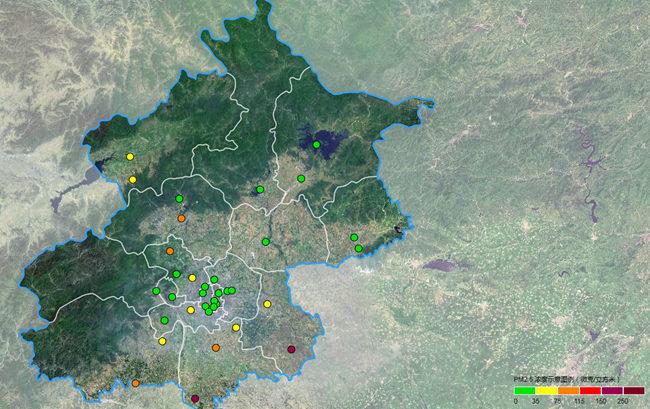Select the dark maroon legend swatch above 250
This screenshot has width=650, height=409.
632,391
